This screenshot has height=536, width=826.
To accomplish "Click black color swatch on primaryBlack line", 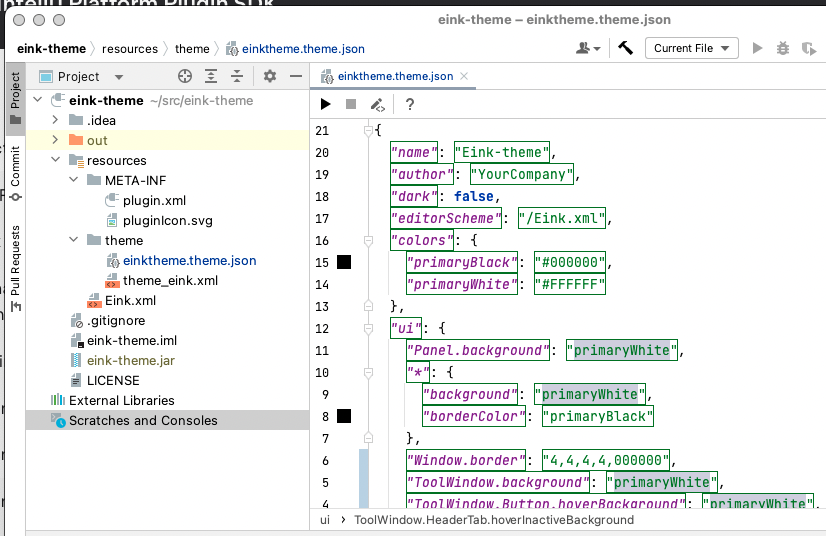I will pos(344,262).
